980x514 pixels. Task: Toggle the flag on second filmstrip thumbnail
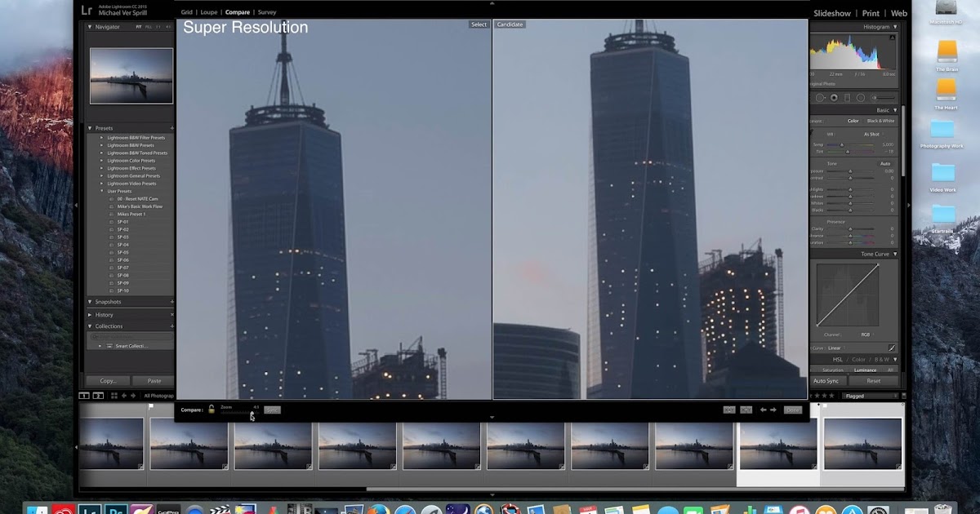tap(151, 406)
